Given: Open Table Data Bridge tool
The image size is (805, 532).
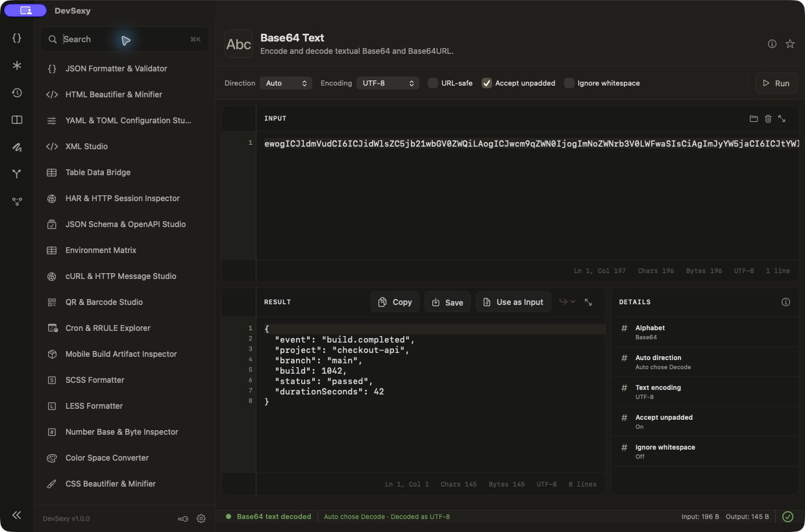Looking at the screenshot, I should point(124,173).
